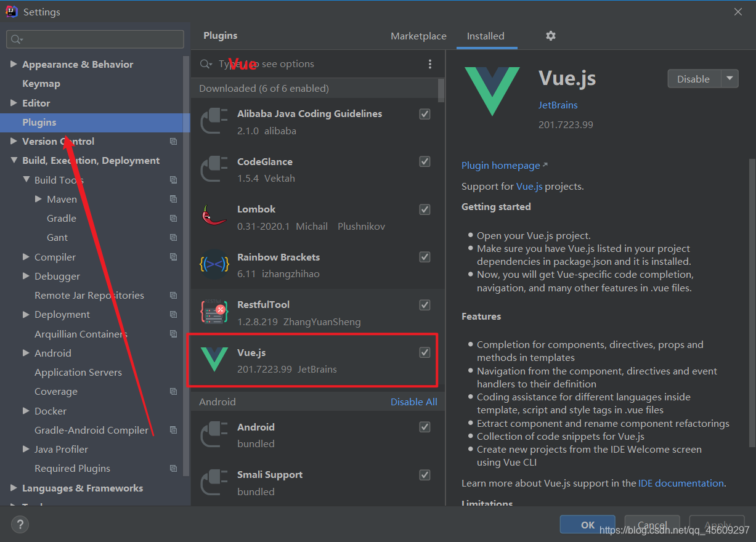Screen dimensions: 756x542
Task: Click the plugin search magnifier icon
Action: point(206,64)
